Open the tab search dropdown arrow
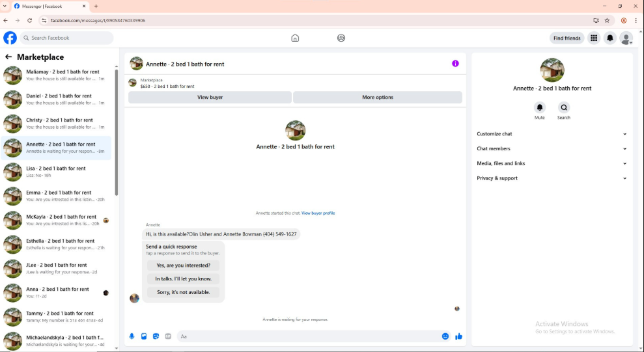Viewport: 644px width, 352px height. [x=5, y=6]
